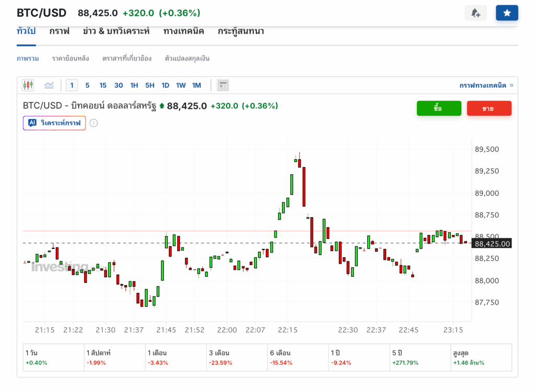Choose the 15 minute interval
Screen dimensions: 535x392
[103, 85]
